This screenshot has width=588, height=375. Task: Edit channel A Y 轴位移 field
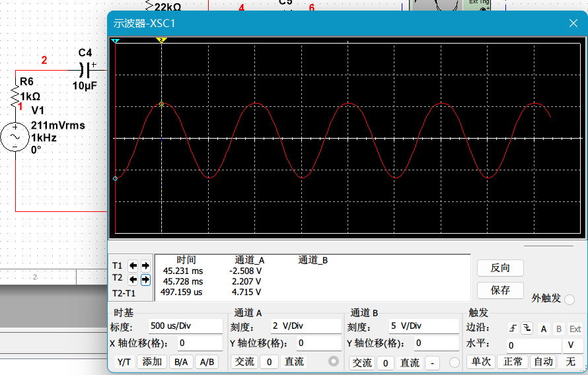click(x=318, y=343)
